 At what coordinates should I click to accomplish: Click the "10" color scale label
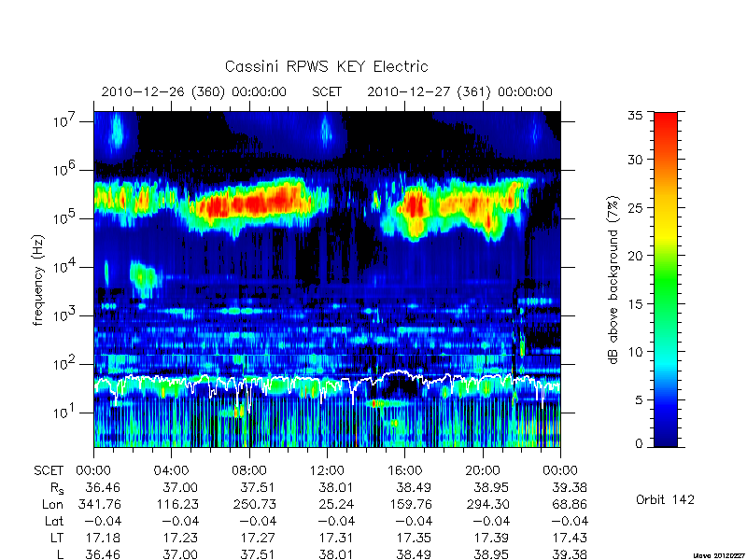click(x=636, y=352)
